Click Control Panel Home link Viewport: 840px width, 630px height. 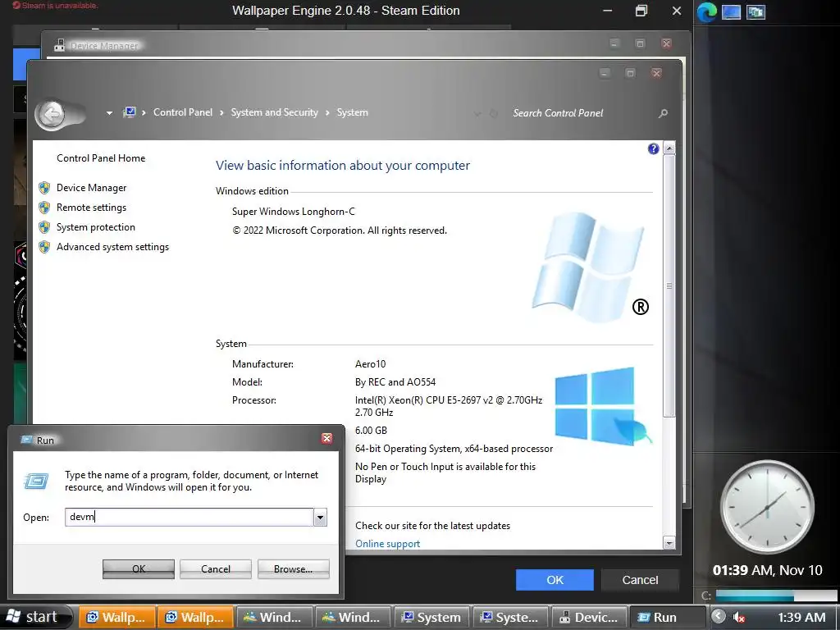tap(101, 158)
